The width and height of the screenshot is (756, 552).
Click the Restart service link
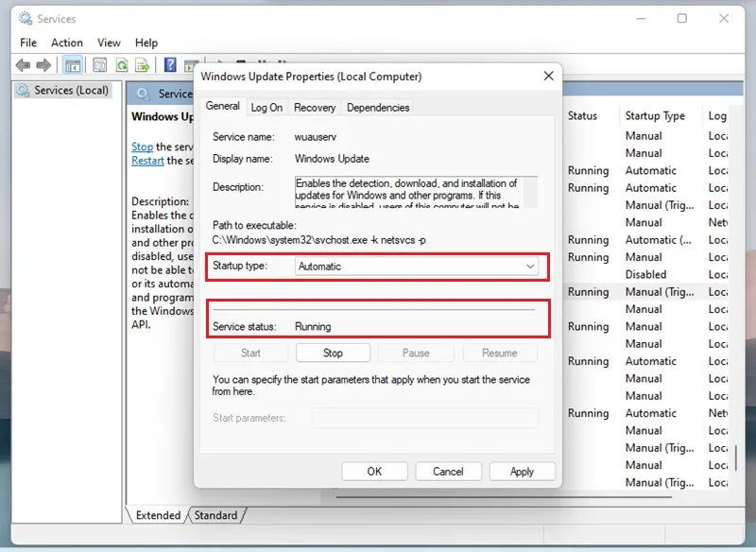tap(147, 161)
